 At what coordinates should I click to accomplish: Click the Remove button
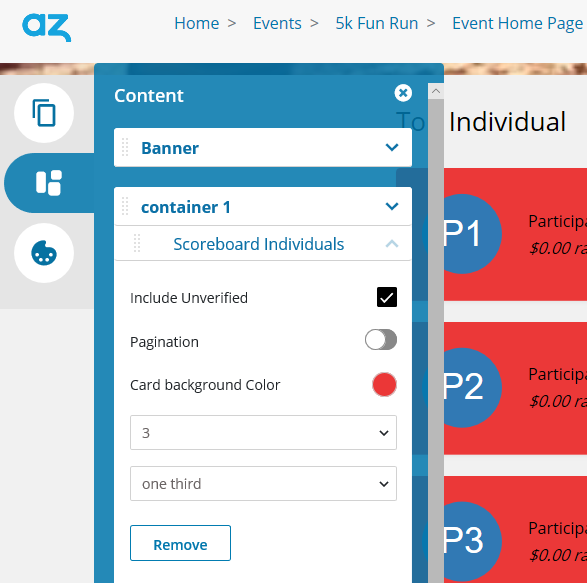(180, 543)
